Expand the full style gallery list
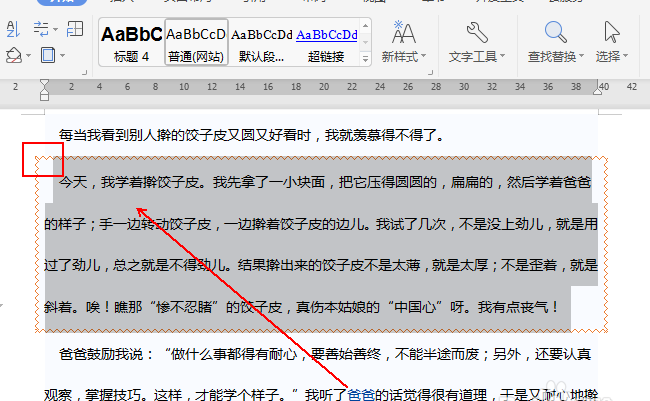This screenshot has width=650, height=401. [x=365, y=59]
